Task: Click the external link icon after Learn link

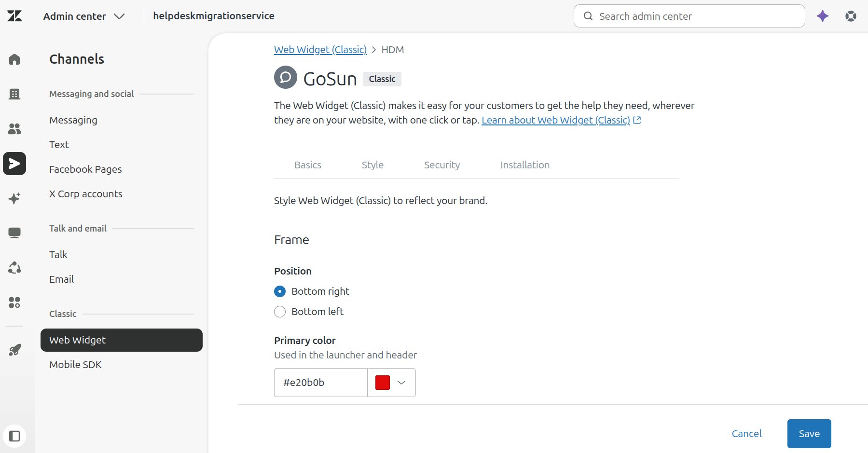Action: point(637,120)
